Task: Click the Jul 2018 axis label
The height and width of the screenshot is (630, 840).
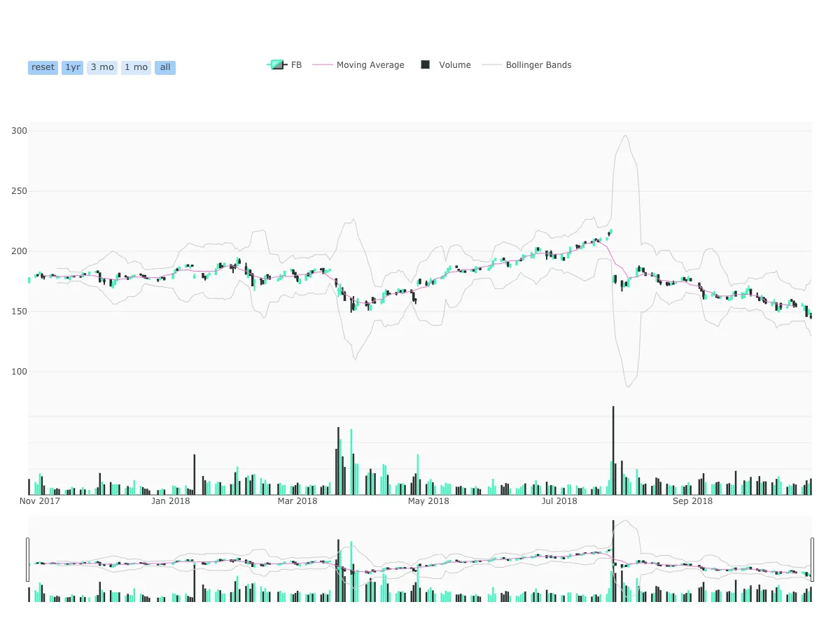Action: coord(558,501)
